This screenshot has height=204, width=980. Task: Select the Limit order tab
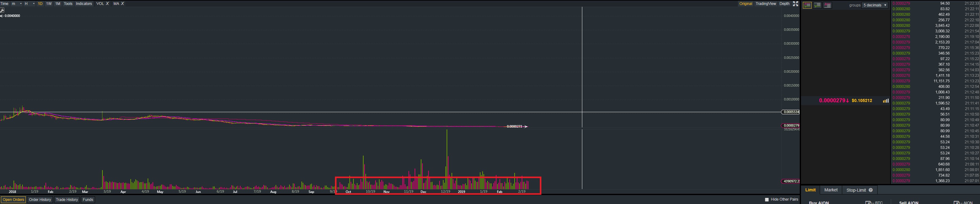[x=810, y=190]
